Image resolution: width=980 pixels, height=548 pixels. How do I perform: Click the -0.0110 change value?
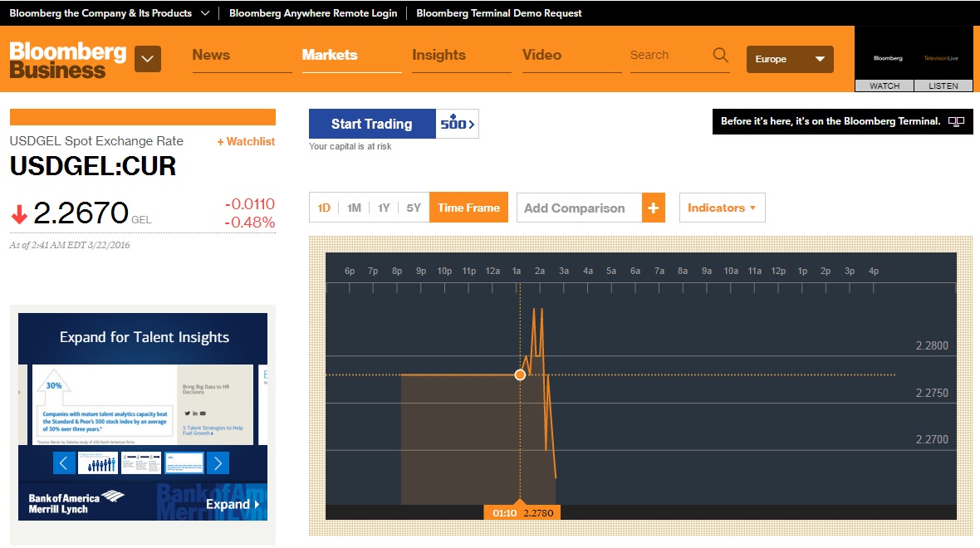click(x=250, y=204)
